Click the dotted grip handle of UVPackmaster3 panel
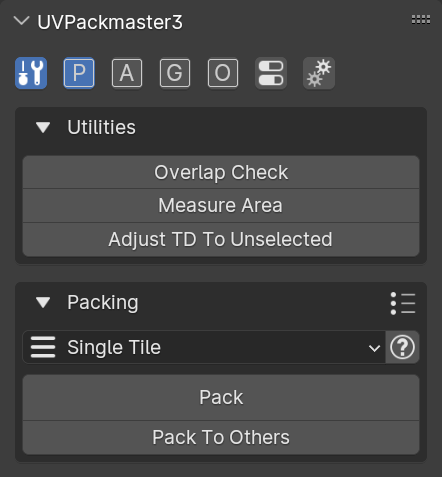Image resolution: width=442 pixels, height=477 pixels. (421, 20)
